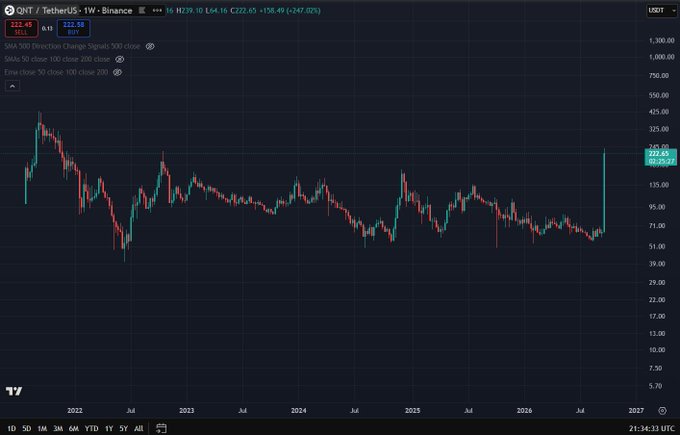
Task: Click the 550.00 price axis label
Action: click(x=659, y=95)
